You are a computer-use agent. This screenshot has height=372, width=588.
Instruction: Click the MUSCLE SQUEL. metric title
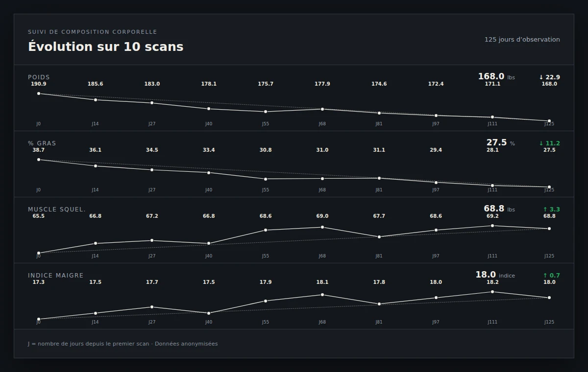tap(57, 209)
